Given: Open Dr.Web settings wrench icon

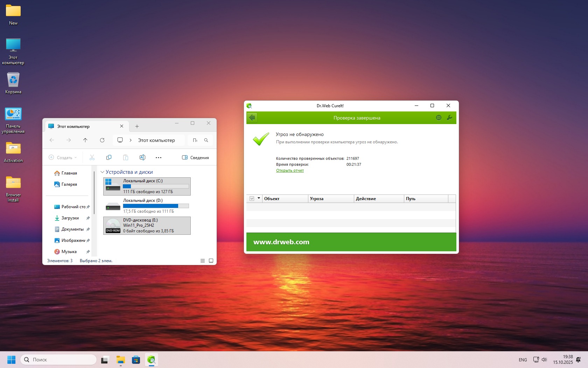Looking at the screenshot, I should pyautogui.click(x=449, y=118).
